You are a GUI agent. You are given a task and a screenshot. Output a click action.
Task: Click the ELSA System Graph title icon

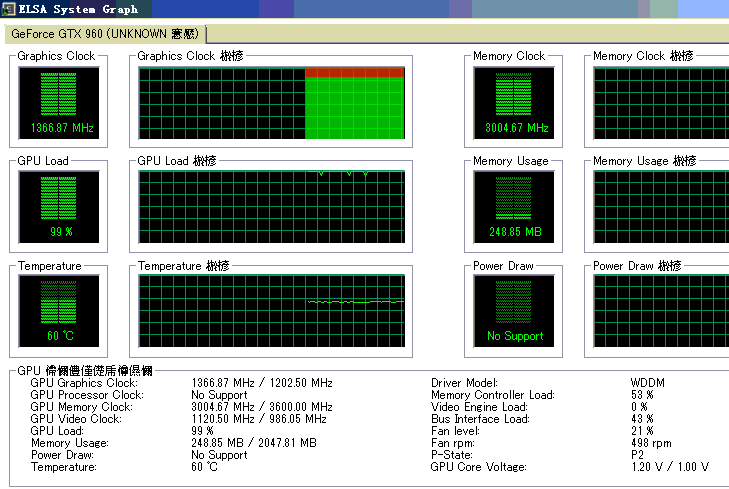8,9
